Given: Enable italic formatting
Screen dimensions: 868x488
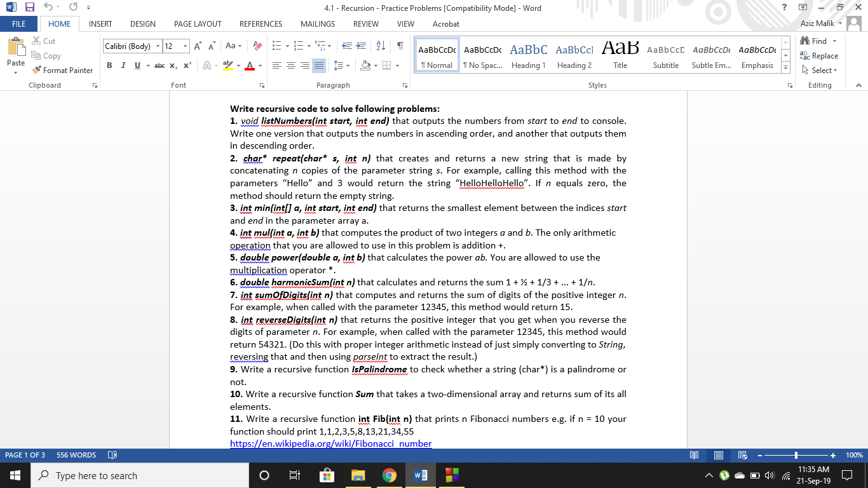Looking at the screenshot, I should tap(123, 65).
